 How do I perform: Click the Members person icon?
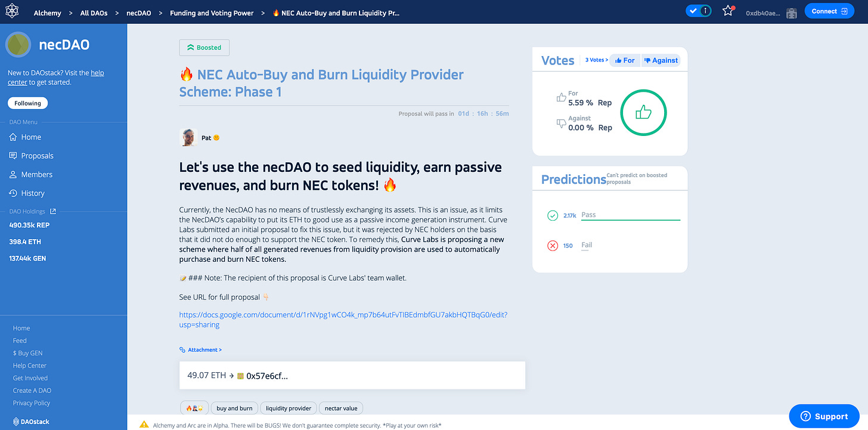[13, 175]
